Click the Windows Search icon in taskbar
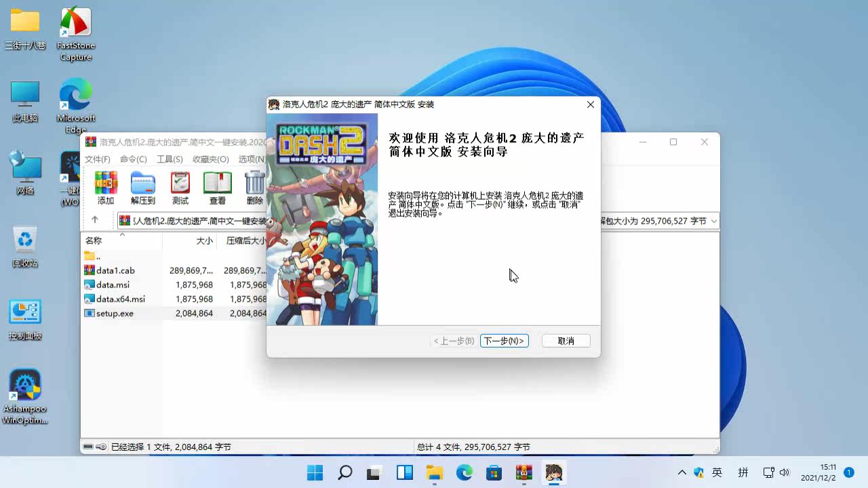This screenshot has height=488, width=868. click(344, 472)
